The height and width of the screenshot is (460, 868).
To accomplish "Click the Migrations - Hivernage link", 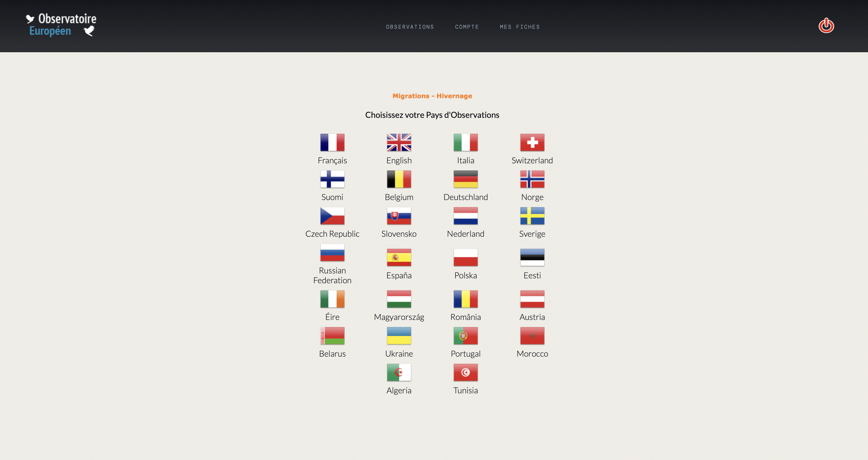I will click(x=432, y=96).
